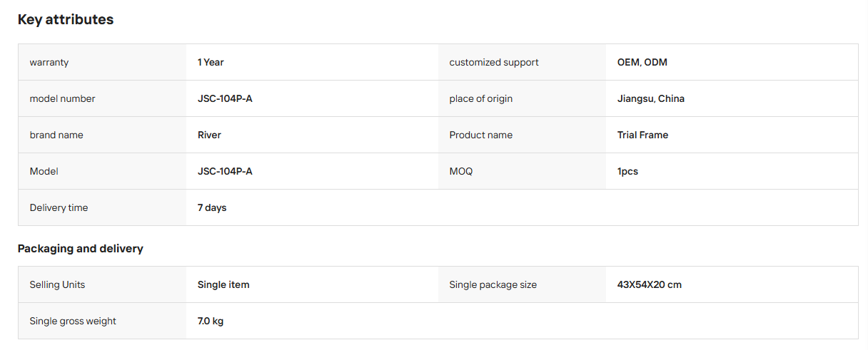Select the warranty value 1 Year
The image size is (868, 350).
coord(211,62)
